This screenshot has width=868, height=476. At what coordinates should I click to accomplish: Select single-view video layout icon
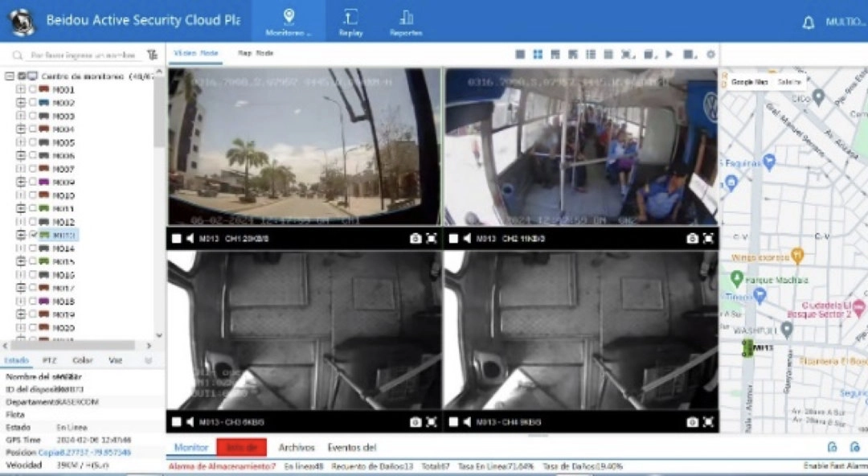(520, 55)
